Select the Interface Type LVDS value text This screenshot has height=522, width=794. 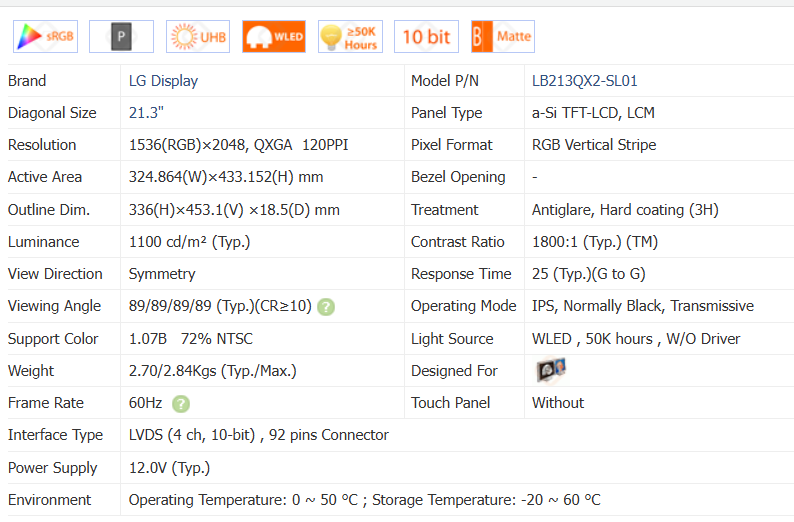[x=258, y=435]
